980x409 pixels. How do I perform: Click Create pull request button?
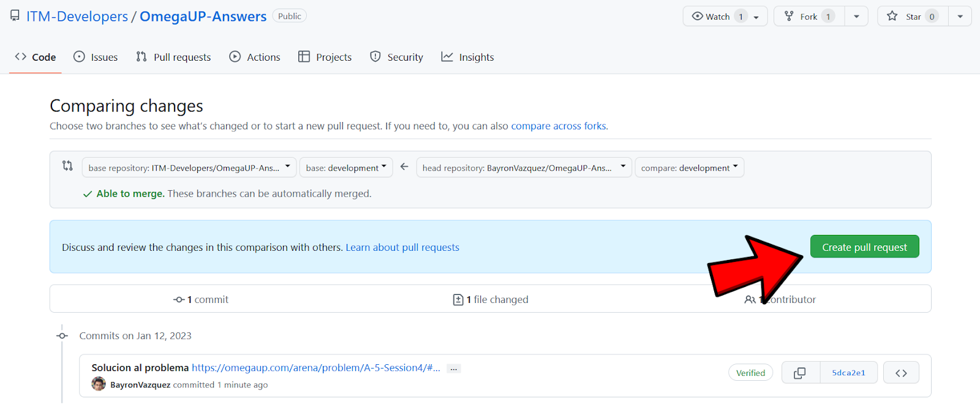[x=864, y=247]
